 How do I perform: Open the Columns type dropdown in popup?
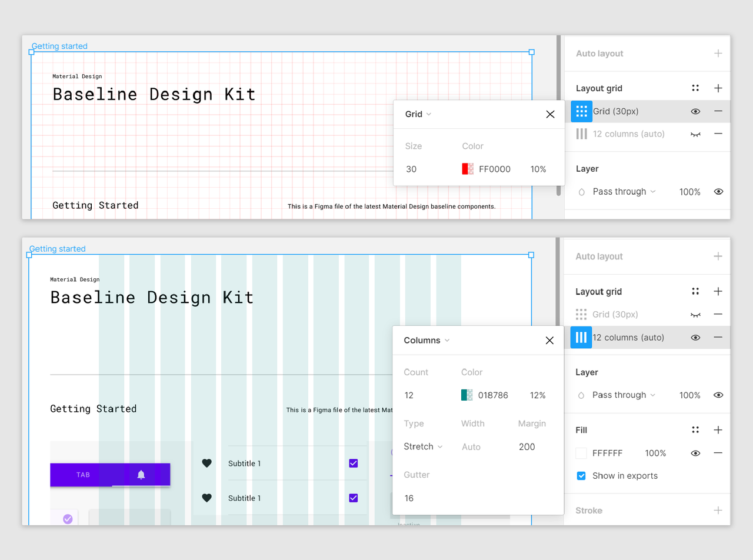pos(427,341)
